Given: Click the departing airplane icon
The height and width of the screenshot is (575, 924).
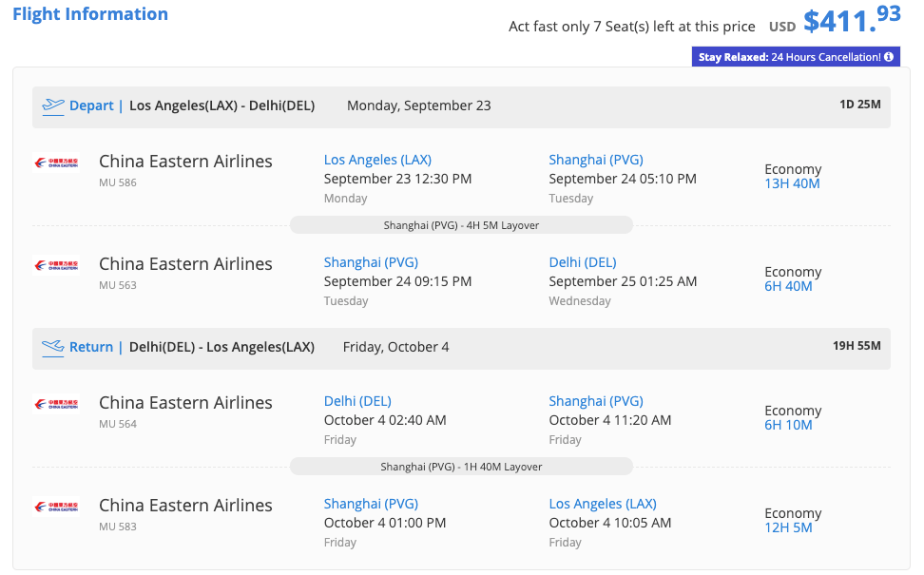Looking at the screenshot, I should pos(53,105).
